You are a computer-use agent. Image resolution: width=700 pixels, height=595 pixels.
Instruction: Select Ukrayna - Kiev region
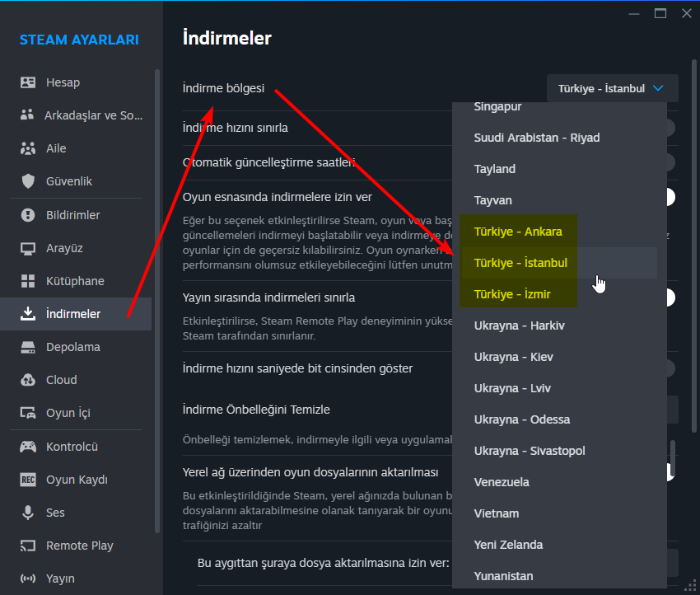(559, 357)
